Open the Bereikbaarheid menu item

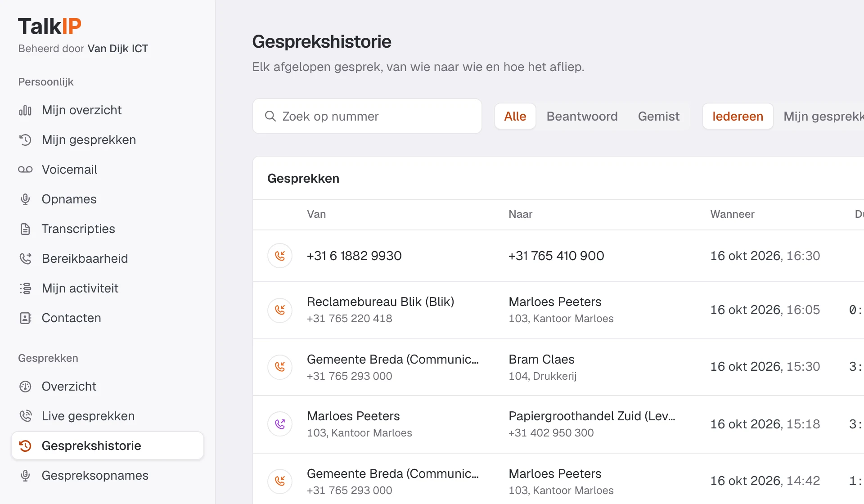tap(108, 259)
